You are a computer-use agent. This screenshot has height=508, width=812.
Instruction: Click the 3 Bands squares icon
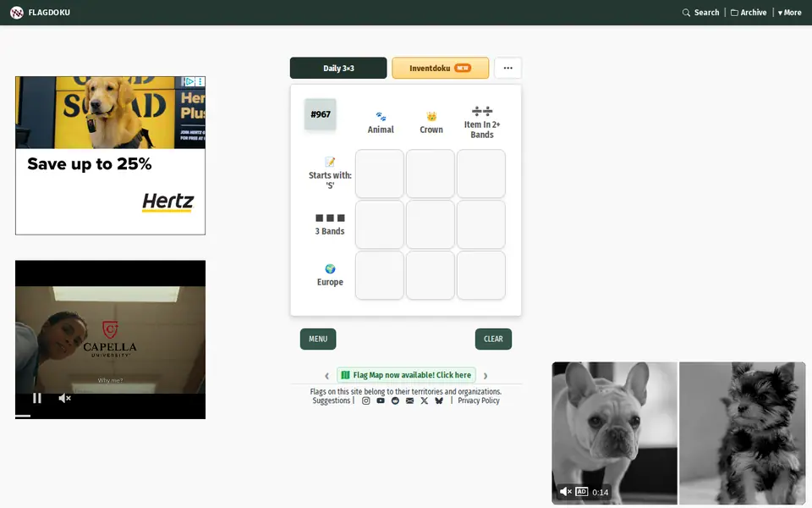[x=330, y=218]
